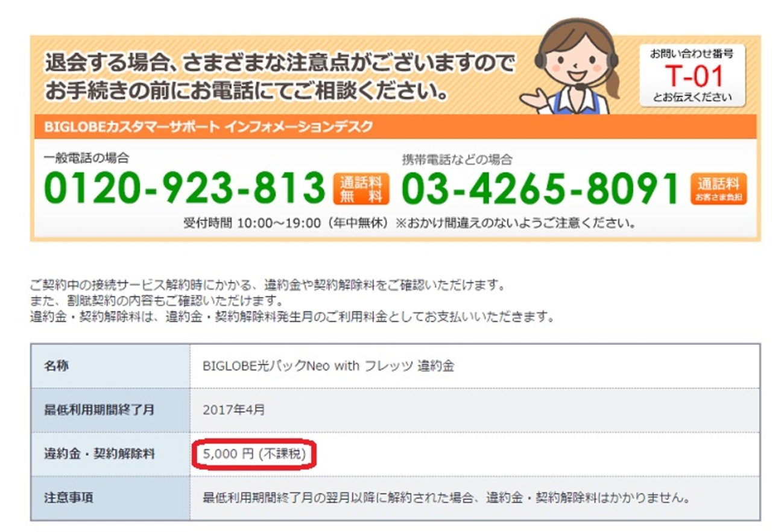Click the 退会する場合 headline text
784x532 pixels.
[x=280, y=63]
